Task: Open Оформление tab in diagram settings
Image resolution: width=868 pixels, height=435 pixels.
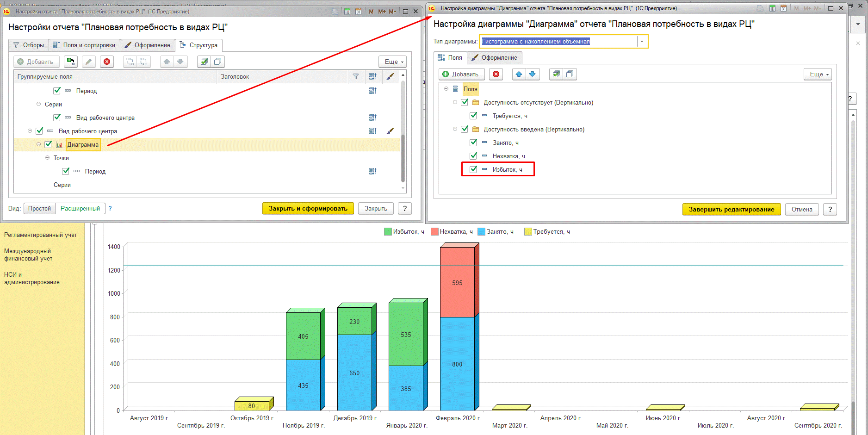Action: 495,57
